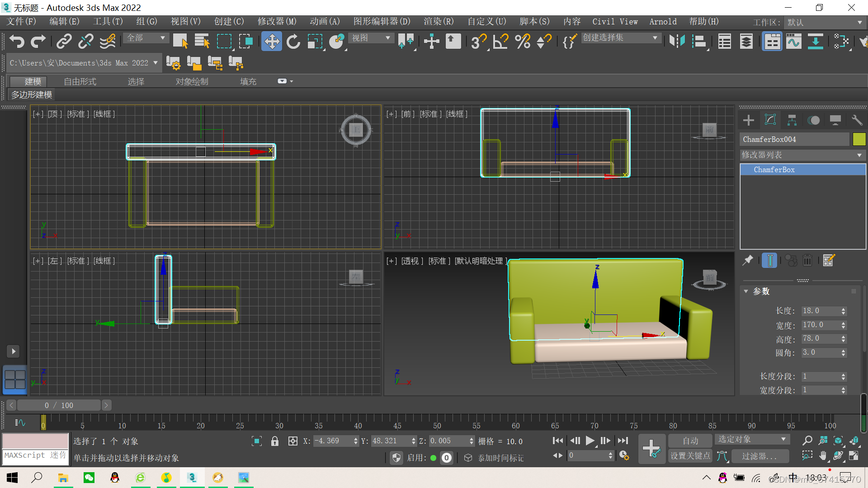Open the Mirror tool
868x488 pixels.
[677, 42]
